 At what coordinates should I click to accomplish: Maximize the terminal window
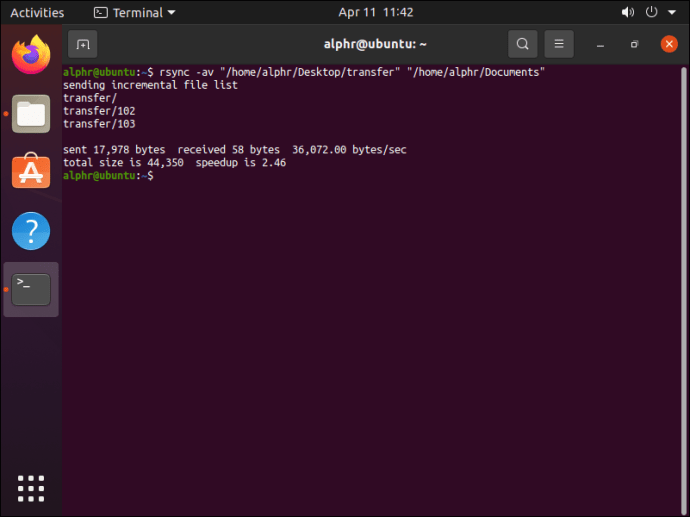point(634,44)
